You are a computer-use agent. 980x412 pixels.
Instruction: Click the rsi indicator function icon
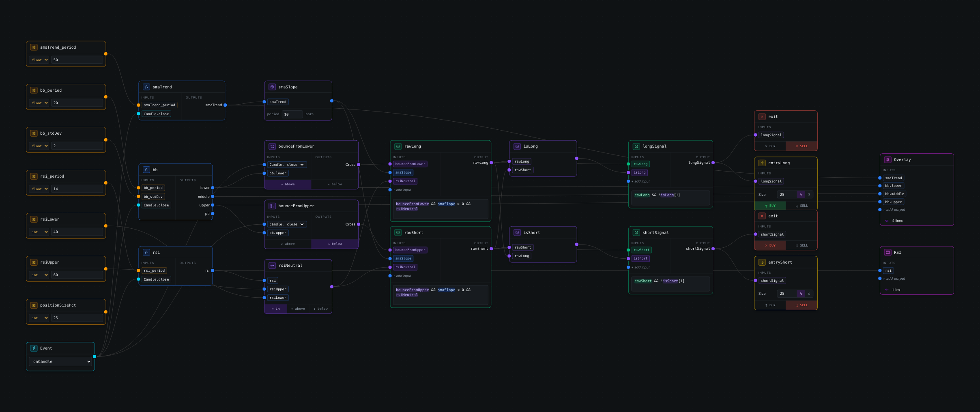pos(146,253)
